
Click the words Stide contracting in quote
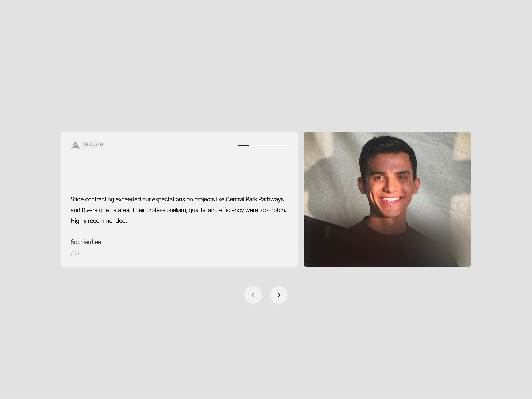pos(92,199)
